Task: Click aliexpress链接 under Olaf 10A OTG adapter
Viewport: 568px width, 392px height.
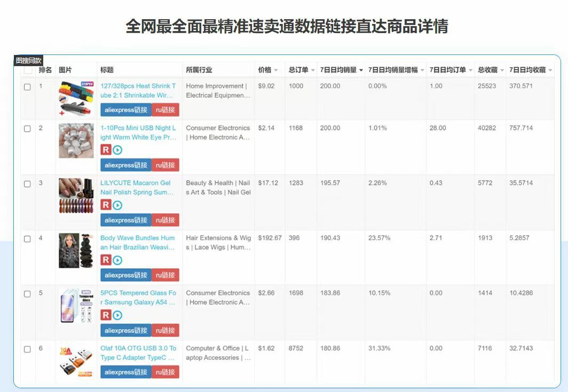Action: point(126,372)
